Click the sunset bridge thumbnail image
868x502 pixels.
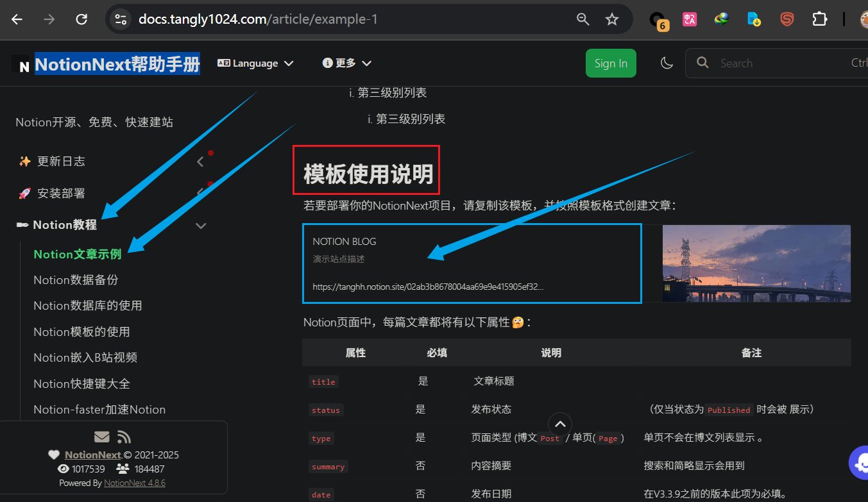[756, 264]
